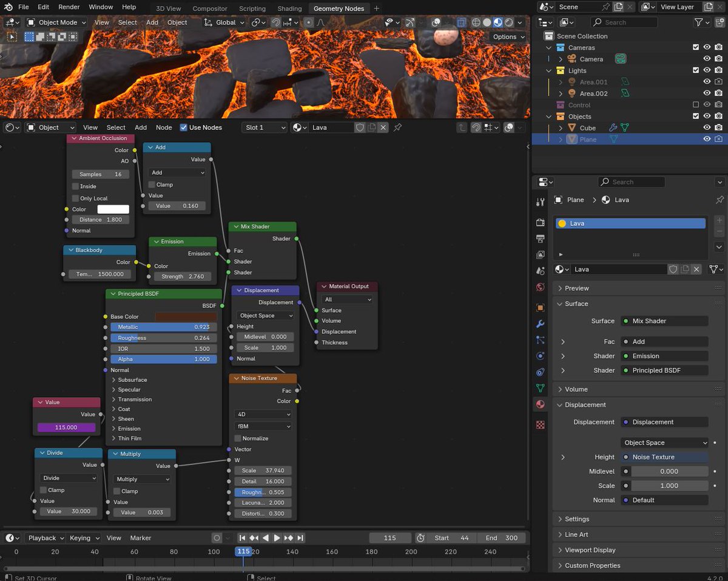Jump to end frame in timeline
Viewport: 728px width, 581px height.
[300, 538]
